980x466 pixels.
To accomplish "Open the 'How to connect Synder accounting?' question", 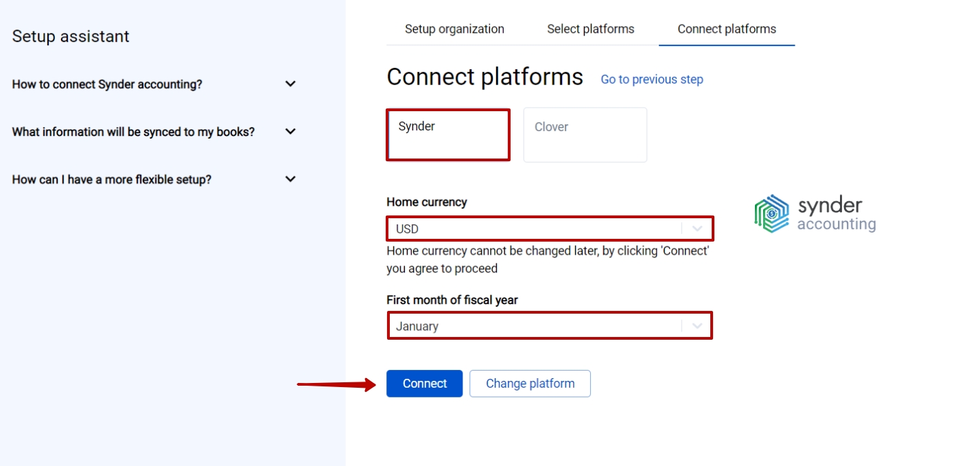I will click(107, 84).
